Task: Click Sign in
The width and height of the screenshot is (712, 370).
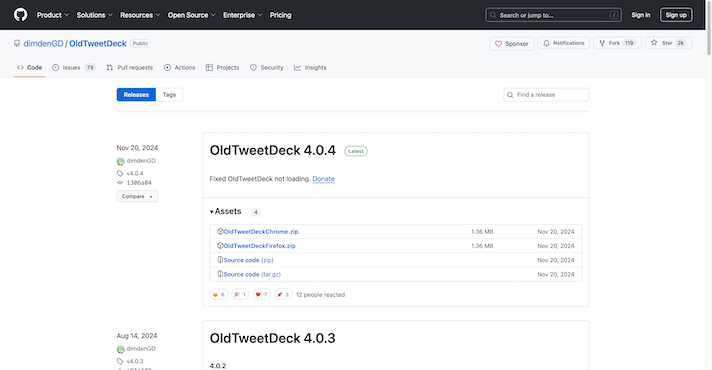Action: pos(641,15)
